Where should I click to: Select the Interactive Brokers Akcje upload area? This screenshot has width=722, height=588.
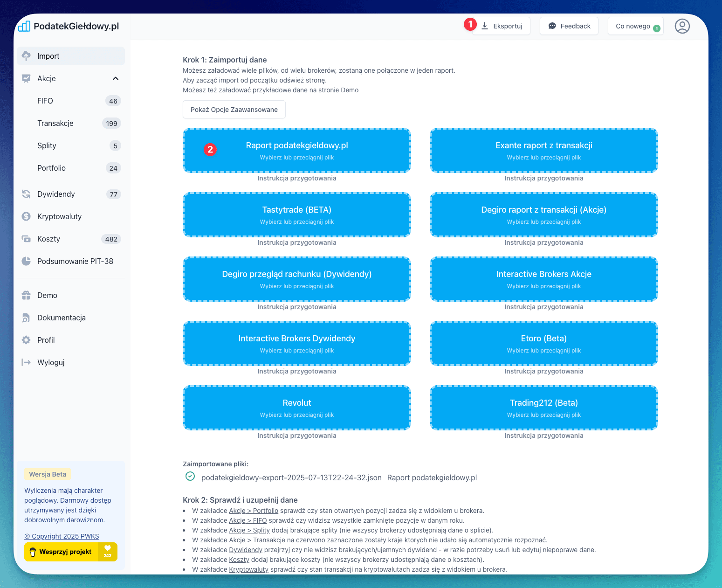(x=543, y=279)
